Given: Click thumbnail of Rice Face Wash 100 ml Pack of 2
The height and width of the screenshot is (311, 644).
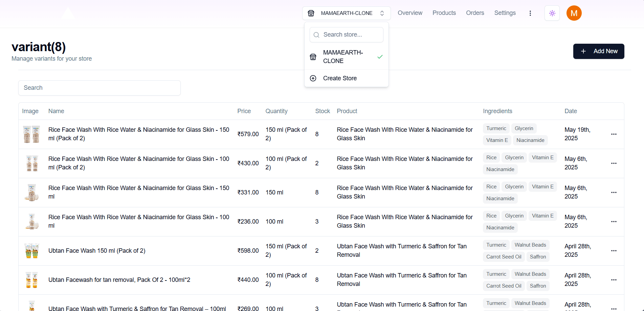Looking at the screenshot, I should [31, 163].
